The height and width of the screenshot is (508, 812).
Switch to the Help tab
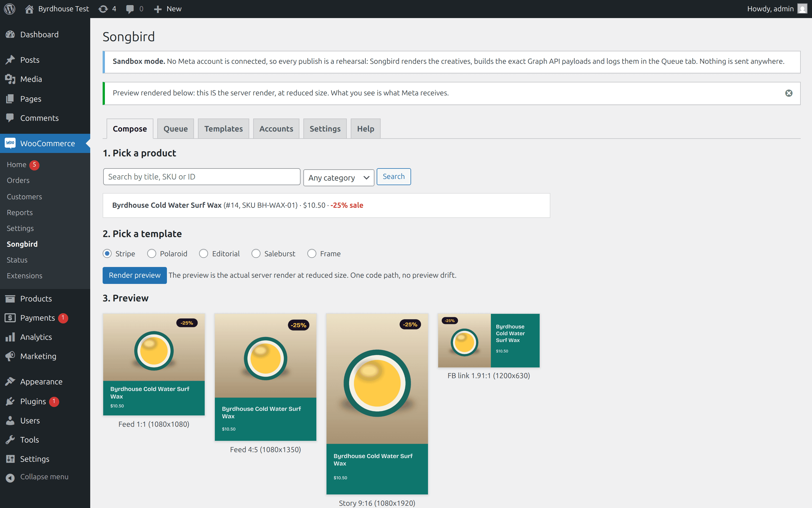[x=365, y=129]
